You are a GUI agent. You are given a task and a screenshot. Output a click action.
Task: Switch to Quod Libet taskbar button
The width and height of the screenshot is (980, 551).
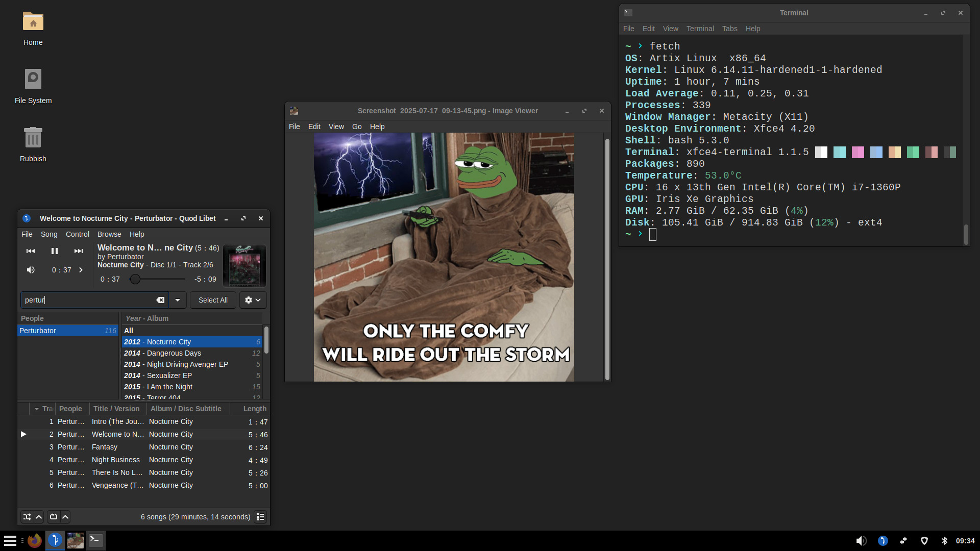click(x=55, y=541)
